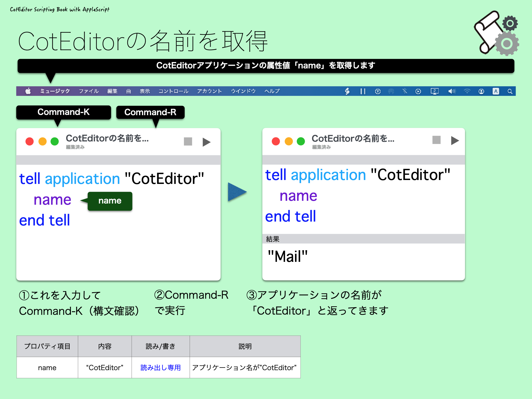Image resolution: width=532 pixels, height=399 pixels.
Task: Run the script with the left window's play button
Action: (207, 142)
